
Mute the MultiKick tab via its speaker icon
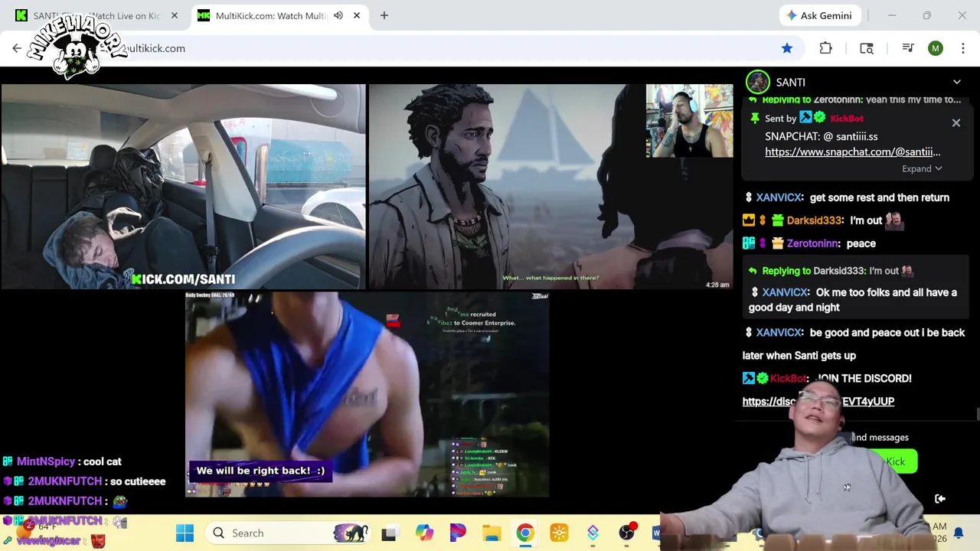point(338,15)
